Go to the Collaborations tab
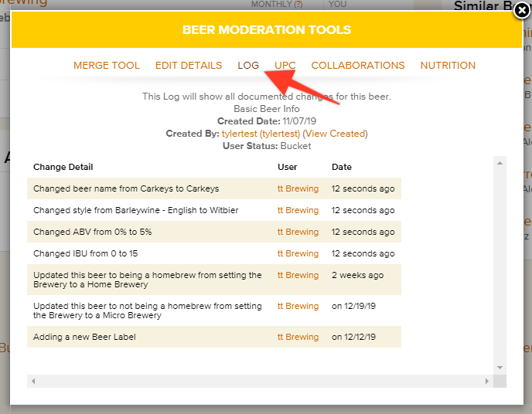Screen dimensions: 532x414 pos(358,66)
